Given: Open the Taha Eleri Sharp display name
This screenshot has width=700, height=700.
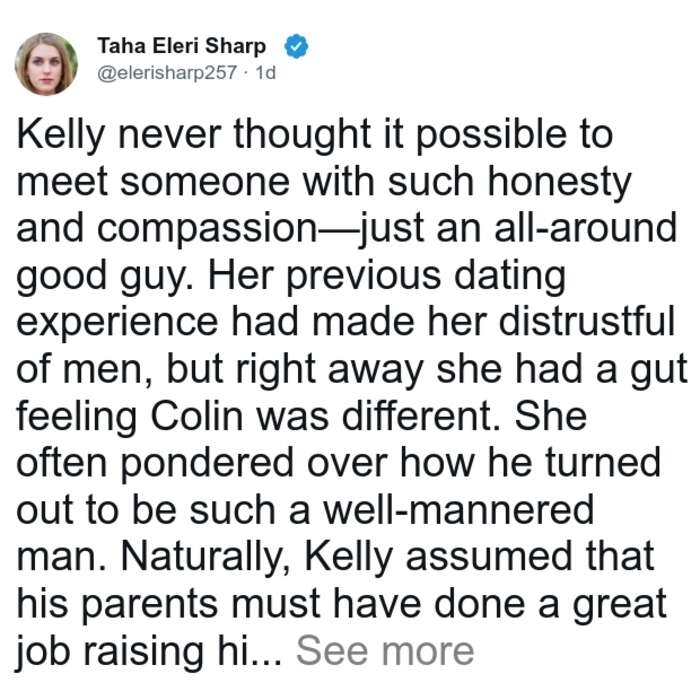Looking at the screenshot, I should coord(182,46).
